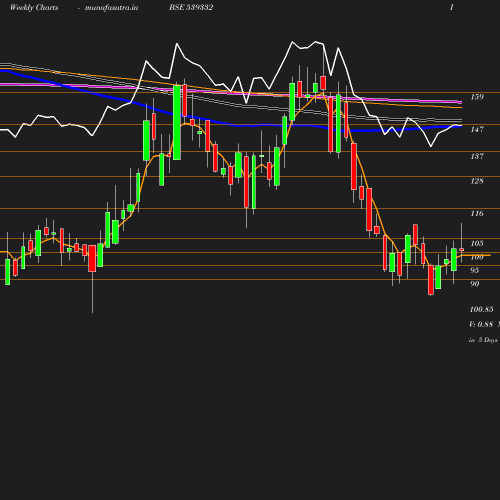Click the 90 price axis label

(x=475, y=284)
